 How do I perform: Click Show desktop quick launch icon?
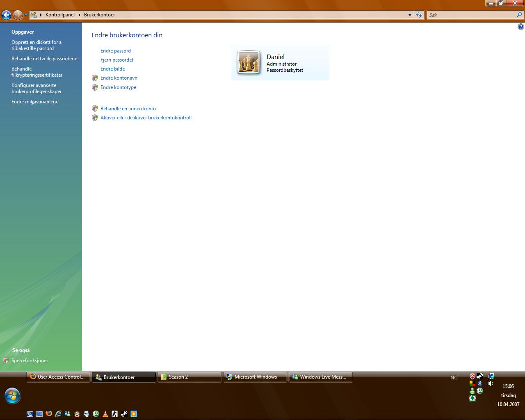click(x=39, y=414)
